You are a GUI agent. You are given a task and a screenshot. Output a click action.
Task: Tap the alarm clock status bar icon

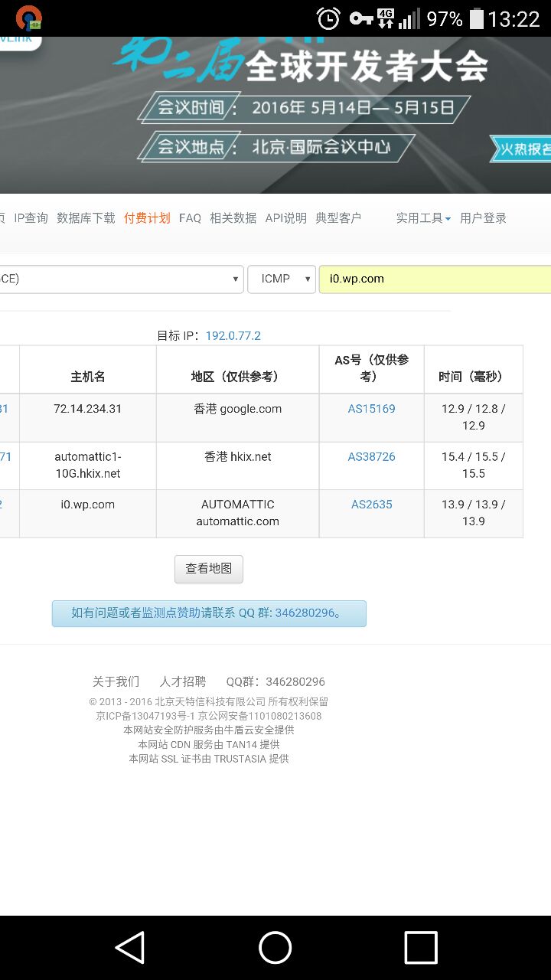(x=329, y=18)
